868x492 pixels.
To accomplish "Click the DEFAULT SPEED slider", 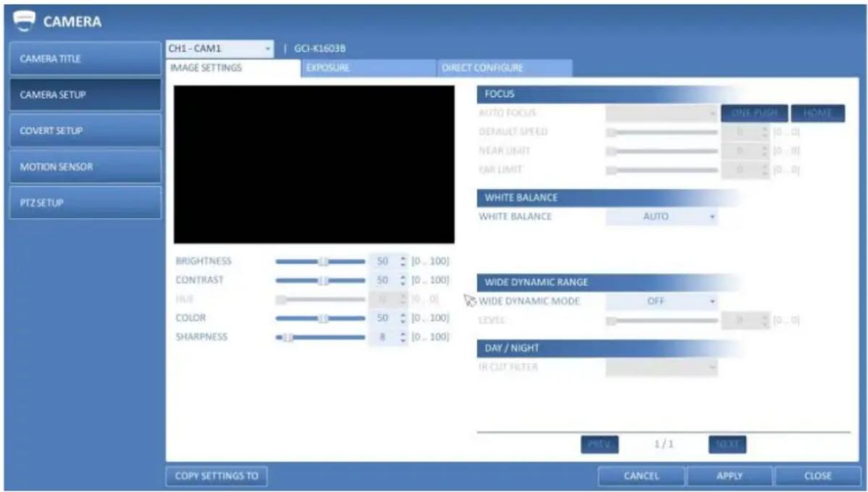I will coord(662,133).
